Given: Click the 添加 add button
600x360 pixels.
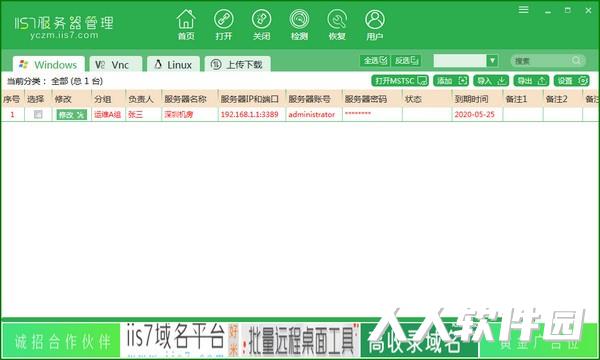Looking at the screenshot, I should click(451, 81).
